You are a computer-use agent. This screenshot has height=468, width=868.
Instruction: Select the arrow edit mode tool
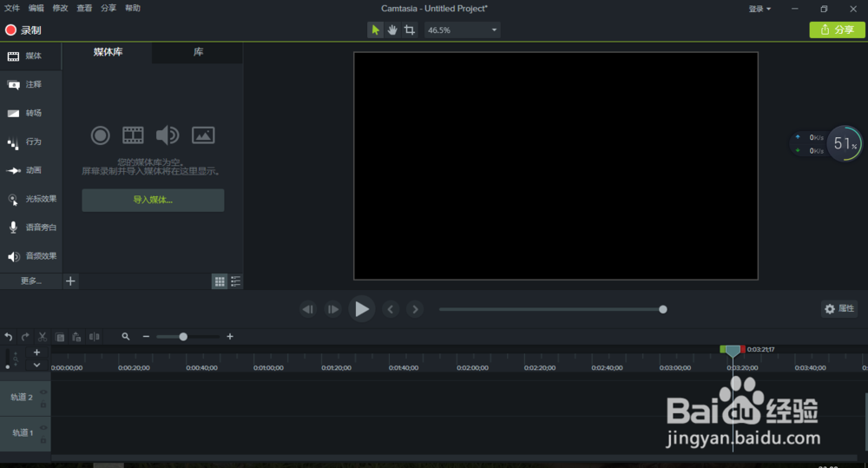coord(375,30)
